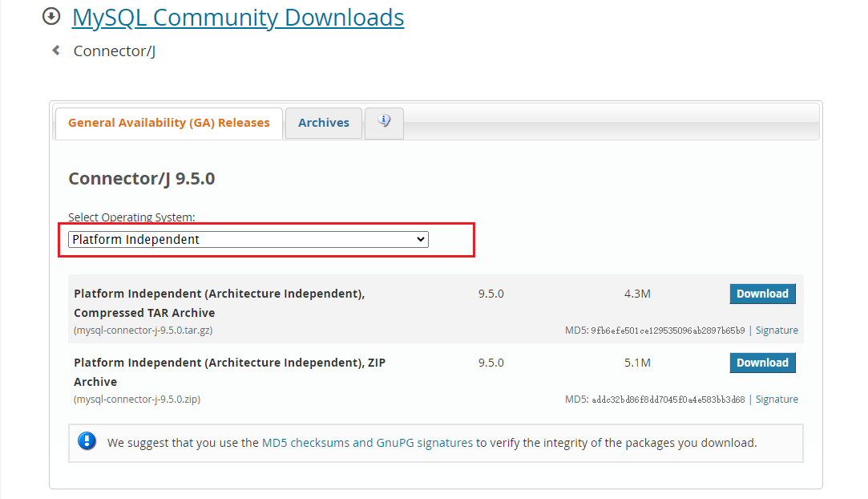Screen dimensions: 868x499
Task: Select General Availability (GA) Releases tab
Action: click(169, 123)
